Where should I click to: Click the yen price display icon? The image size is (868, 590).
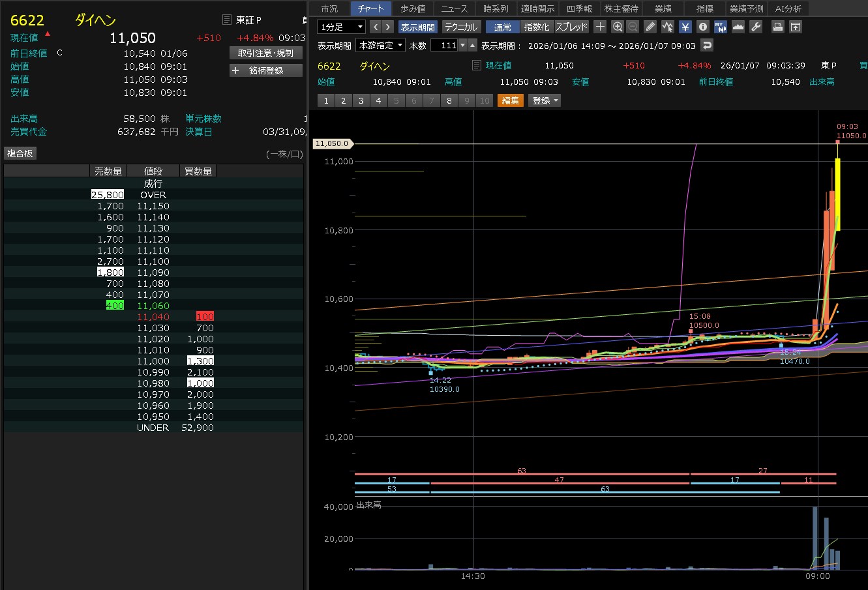685,27
